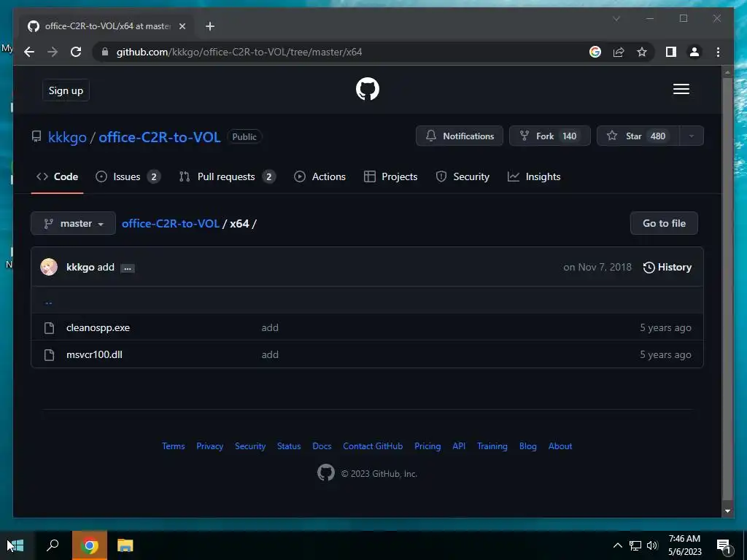Click office-C2R-to-VOL repo title link
This screenshot has height=560, width=747.
coord(160,138)
